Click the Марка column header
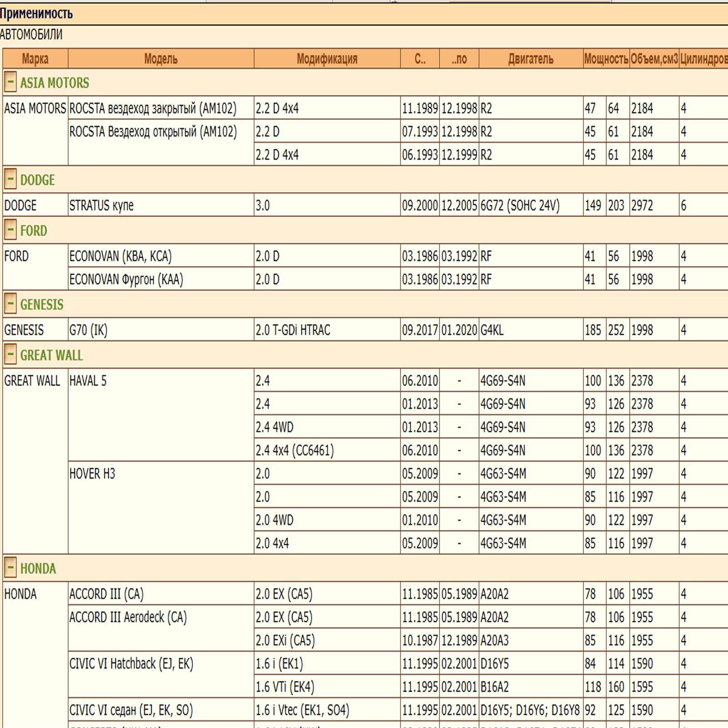Screen dimensions: 728x728 [x=35, y=59]
